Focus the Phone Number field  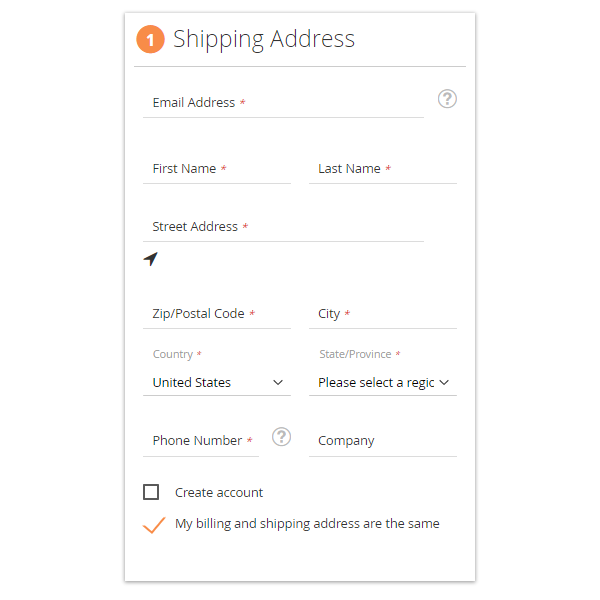pyautogui.click(x=201, y=441)
